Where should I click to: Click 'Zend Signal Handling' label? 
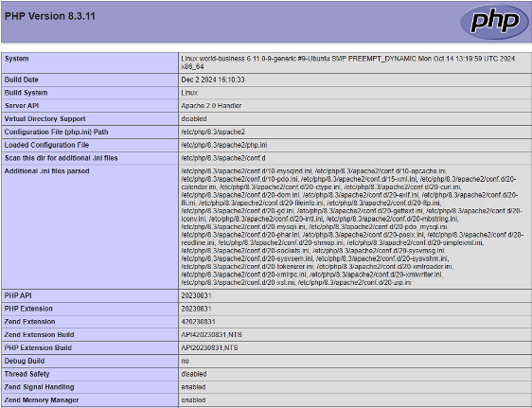pos(40,387)
